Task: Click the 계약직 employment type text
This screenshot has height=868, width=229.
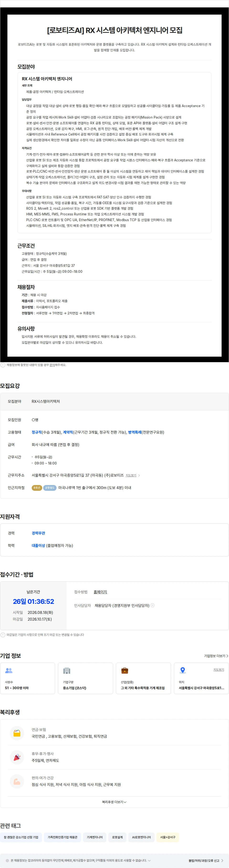Action: [68, 432]
